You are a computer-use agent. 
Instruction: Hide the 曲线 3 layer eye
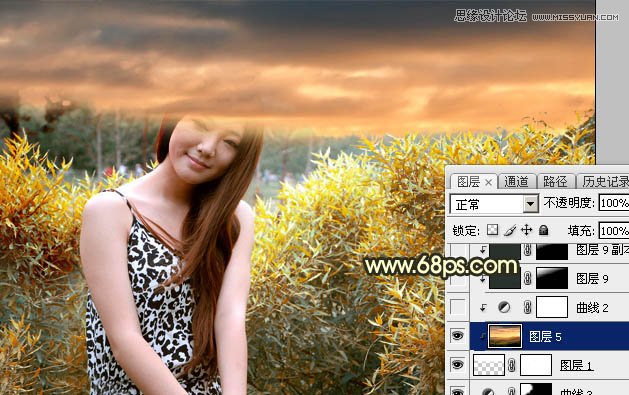(457, 391)
